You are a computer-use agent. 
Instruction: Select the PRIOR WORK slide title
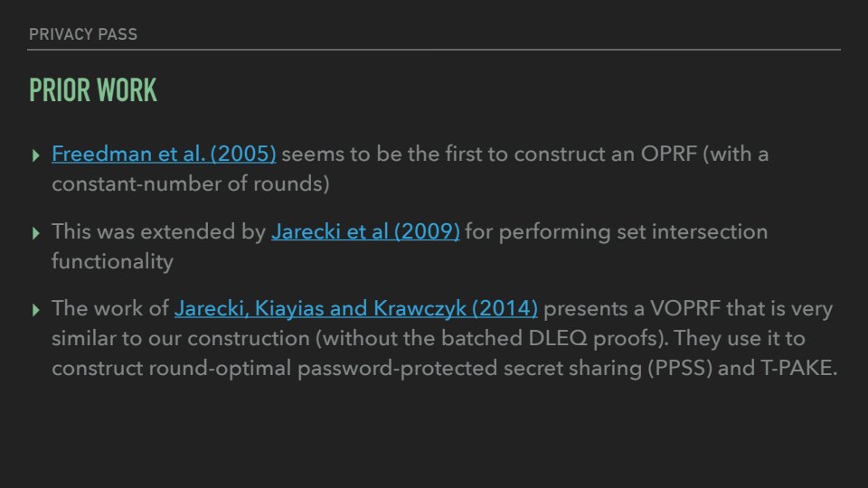(x=93, y=90)
